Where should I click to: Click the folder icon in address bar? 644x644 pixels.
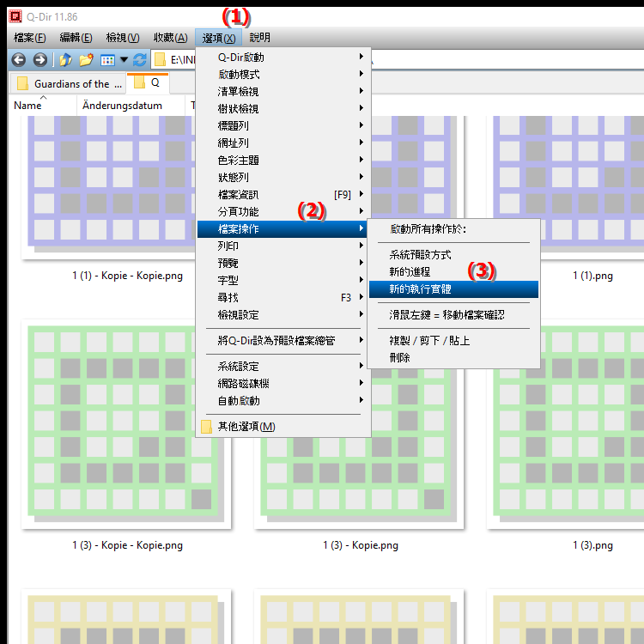(x=160, y=60)
